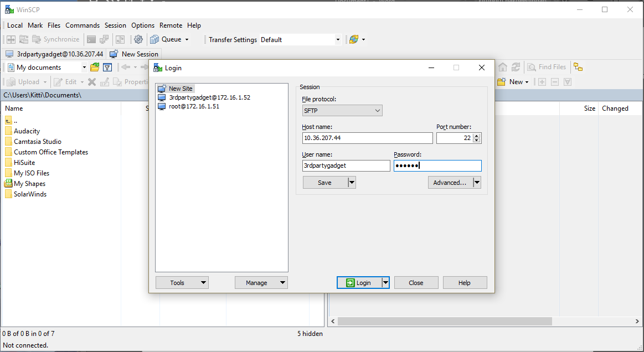Open the Transfer Settings Default combo box
The height and width of the screenshot is (352, 644).
click(x=300, y=40)
